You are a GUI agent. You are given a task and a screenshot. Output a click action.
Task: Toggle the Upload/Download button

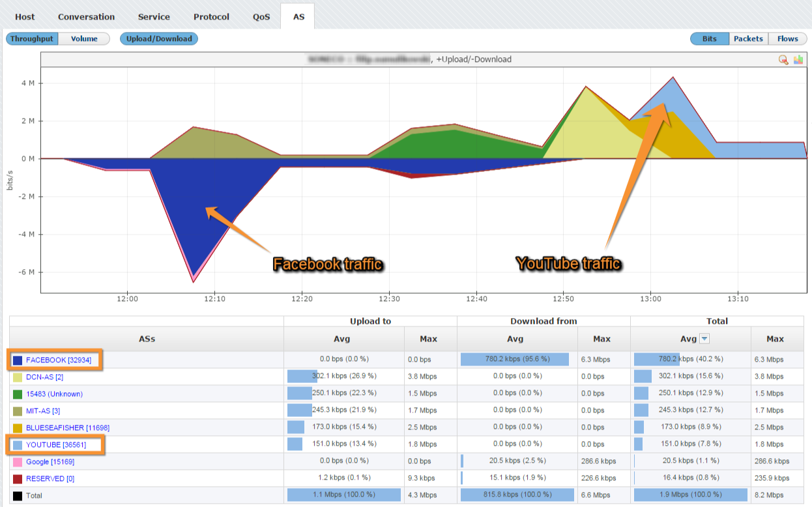(x=159, y=39)
